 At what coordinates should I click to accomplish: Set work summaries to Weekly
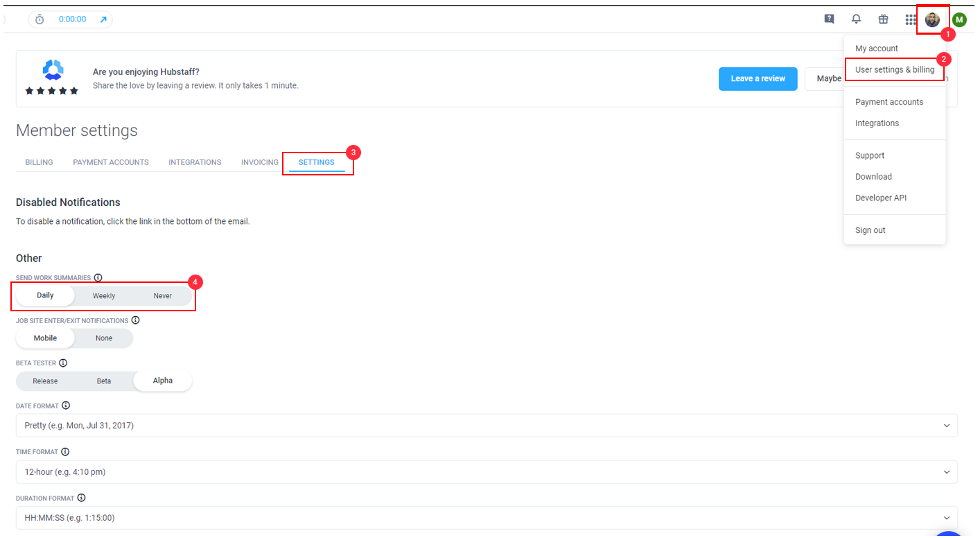tap(104, 296)
